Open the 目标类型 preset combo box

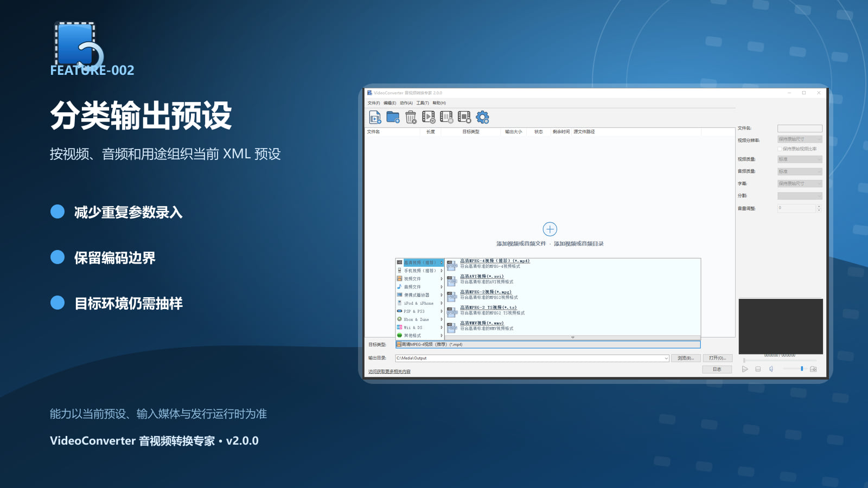(x=548, y=344)
